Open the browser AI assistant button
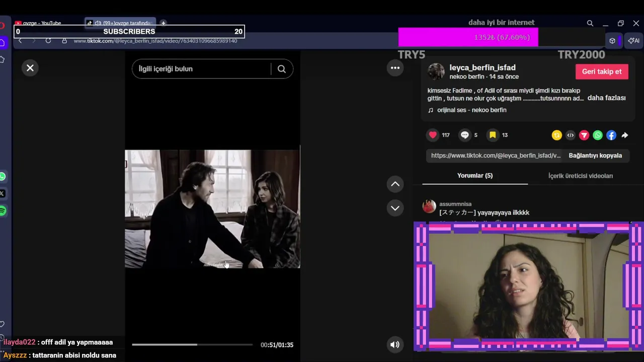 point(634,41)
